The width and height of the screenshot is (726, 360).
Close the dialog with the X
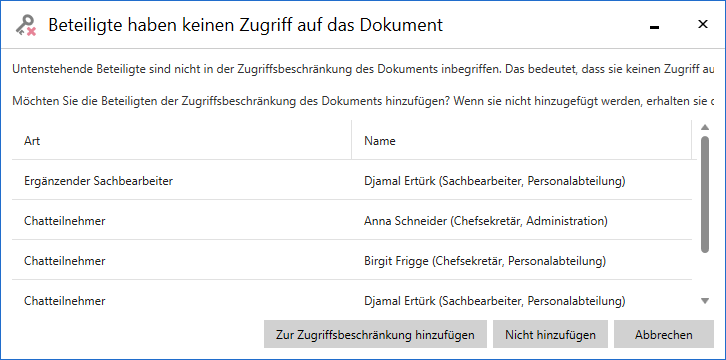[702, 24]
